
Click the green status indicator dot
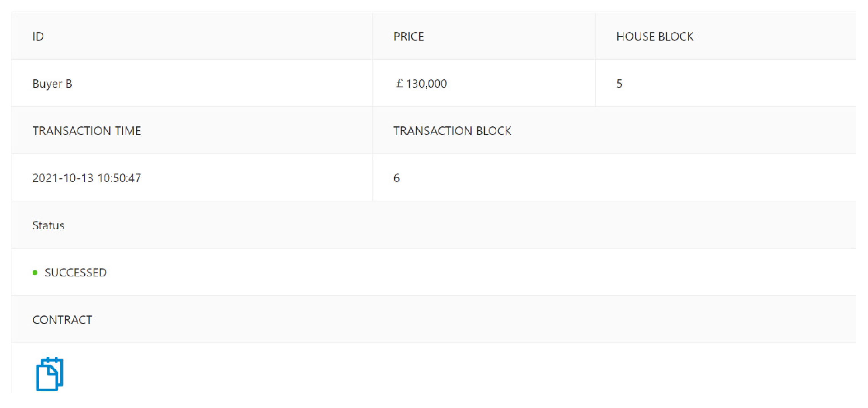click(35, 272)
